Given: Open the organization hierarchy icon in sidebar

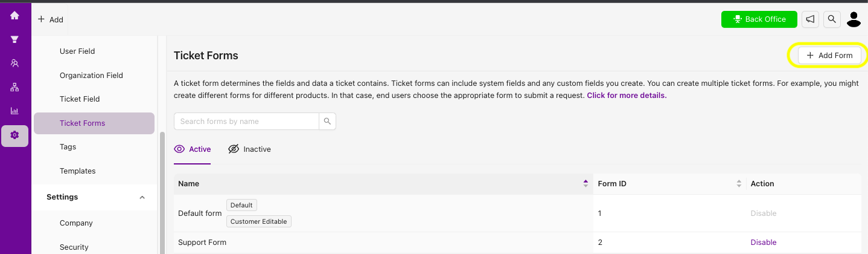Looking at the screenshot, I should click(14, 87).
